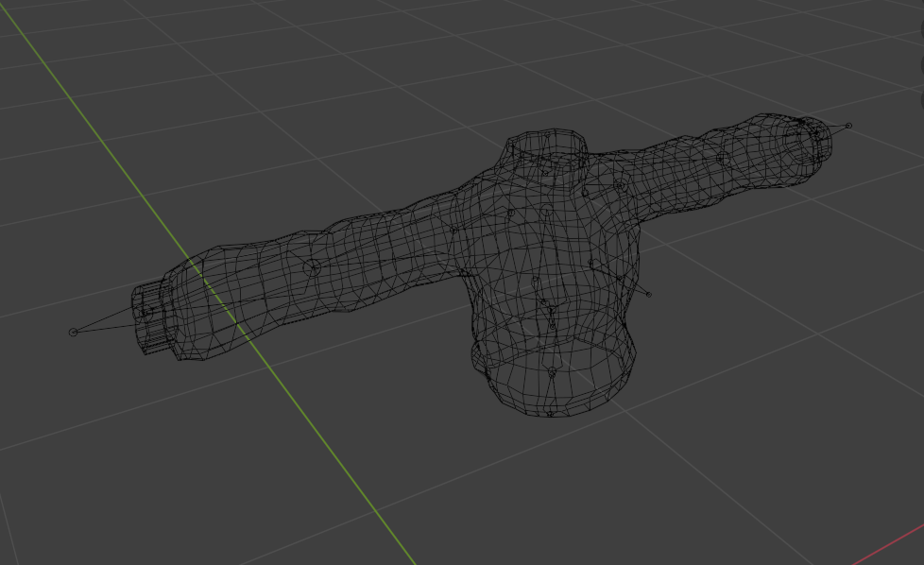Select the pelvis bone joint at torso bottom
Screen dimensions: 924x565
coord(552,372)
